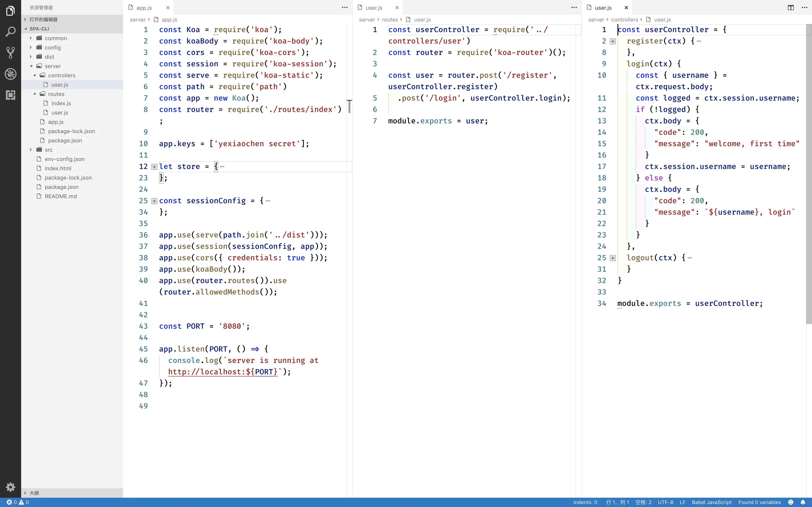Click Babel JavaScript language mode

click(x=711, y=502)
